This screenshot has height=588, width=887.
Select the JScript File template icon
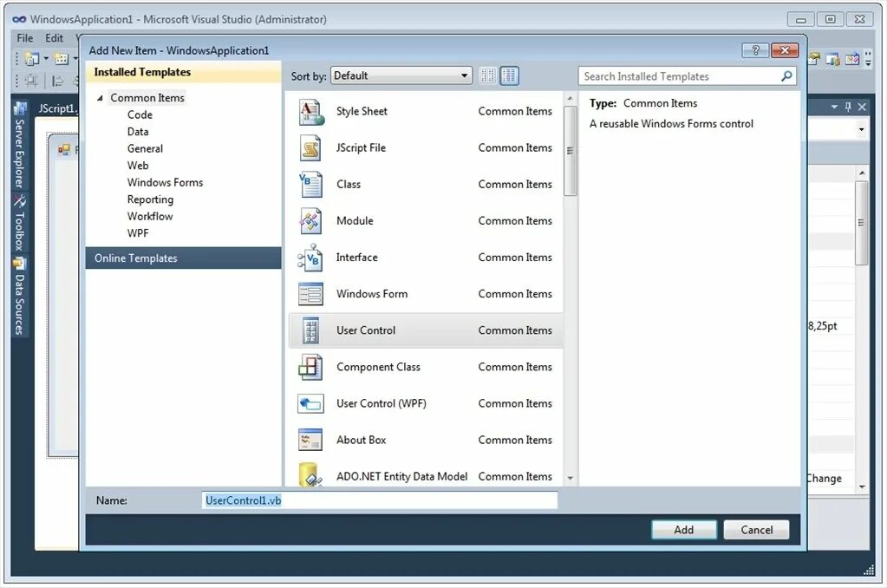point(310,148)
